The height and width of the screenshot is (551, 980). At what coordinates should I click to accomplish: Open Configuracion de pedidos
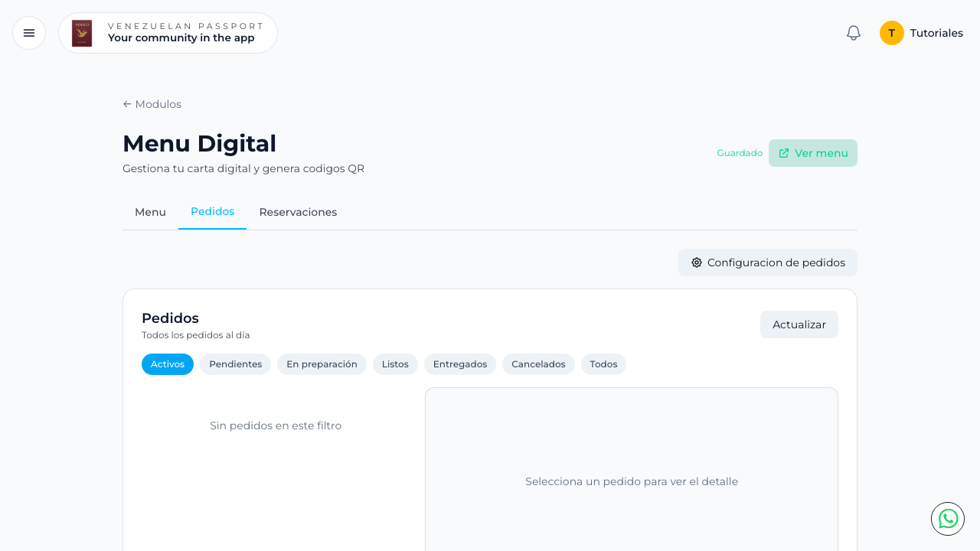768,262
